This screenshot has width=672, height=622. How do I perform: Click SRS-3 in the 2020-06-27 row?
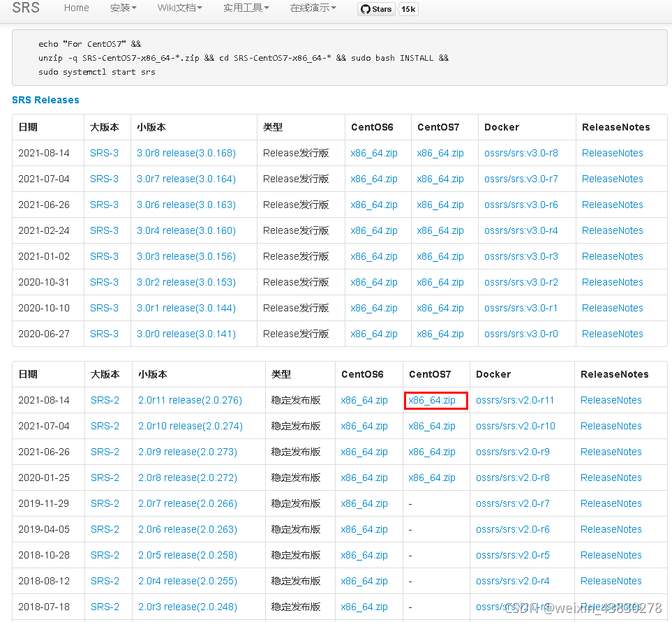(x=104, y=334)
